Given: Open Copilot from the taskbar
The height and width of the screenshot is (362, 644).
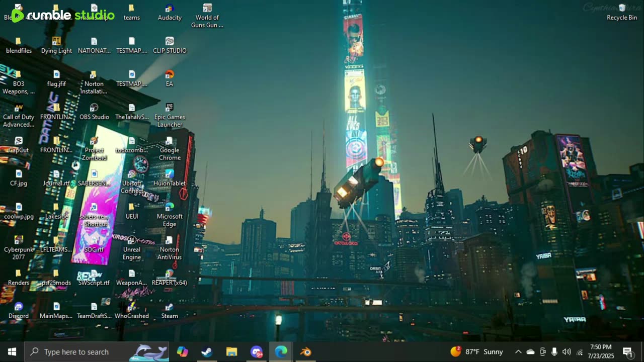Looking at the screenshot, I should click(182, 352).
